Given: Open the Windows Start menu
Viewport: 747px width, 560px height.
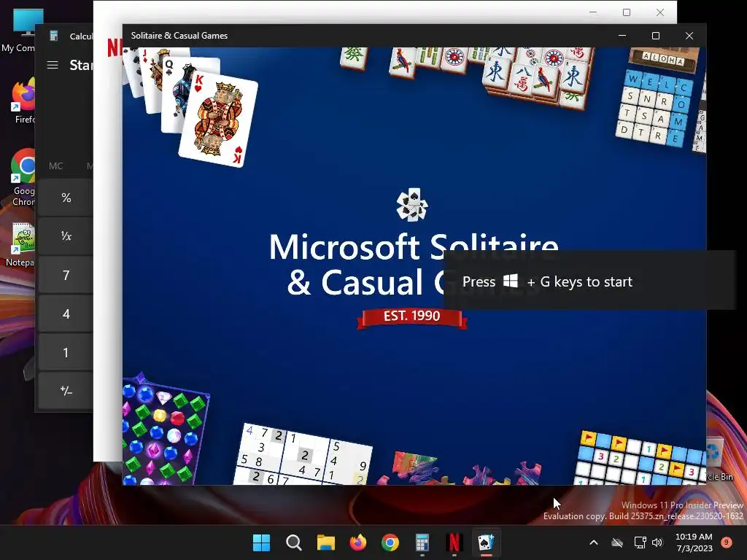Looking at the screenshot, I should (x=261, y=542).
